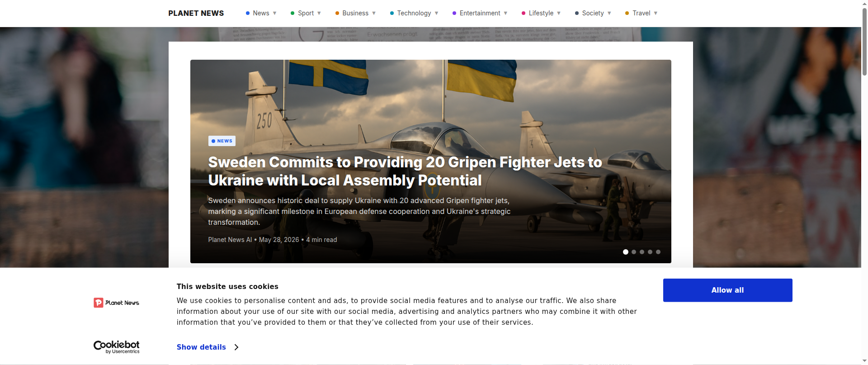Expand the News dropdown arrow
This screenshot has width=868, height=365.
[x=274, y=13]
